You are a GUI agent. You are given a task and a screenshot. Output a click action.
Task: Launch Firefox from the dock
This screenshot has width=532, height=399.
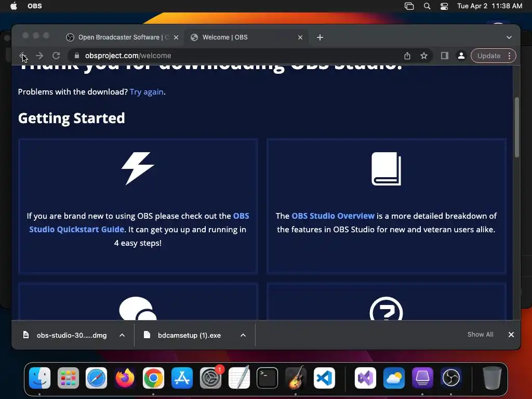125,378
